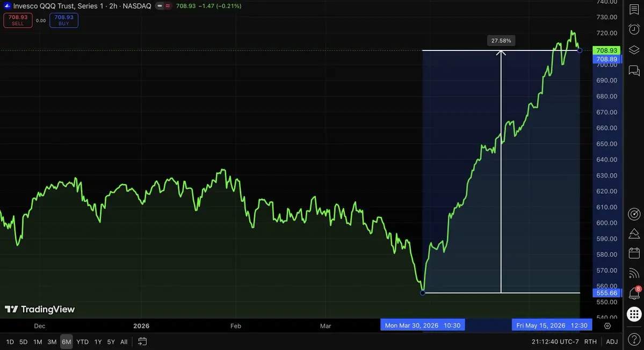
Task: Select the 3M time range
Action: (x=52, y=342)
